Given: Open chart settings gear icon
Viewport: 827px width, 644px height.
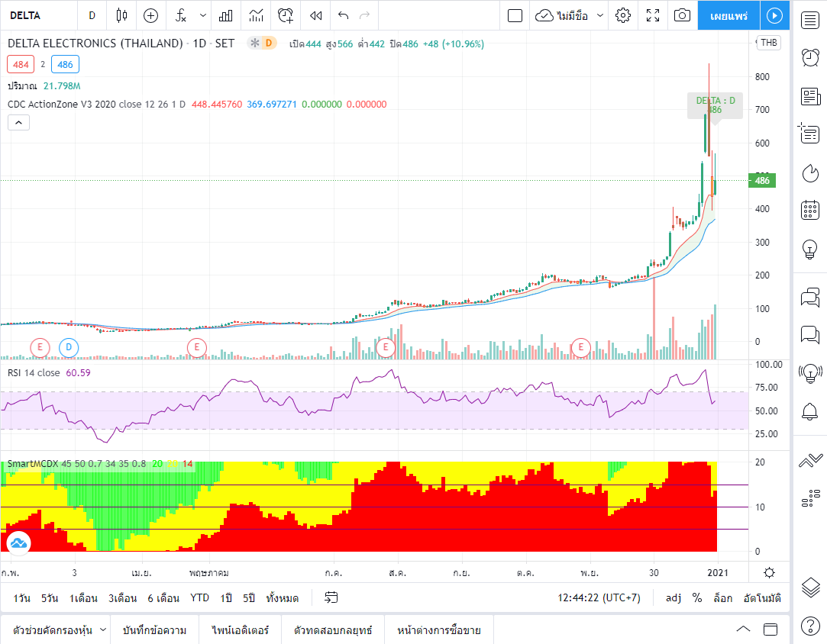Looking at the screenshot, I should tap(623, 15).
